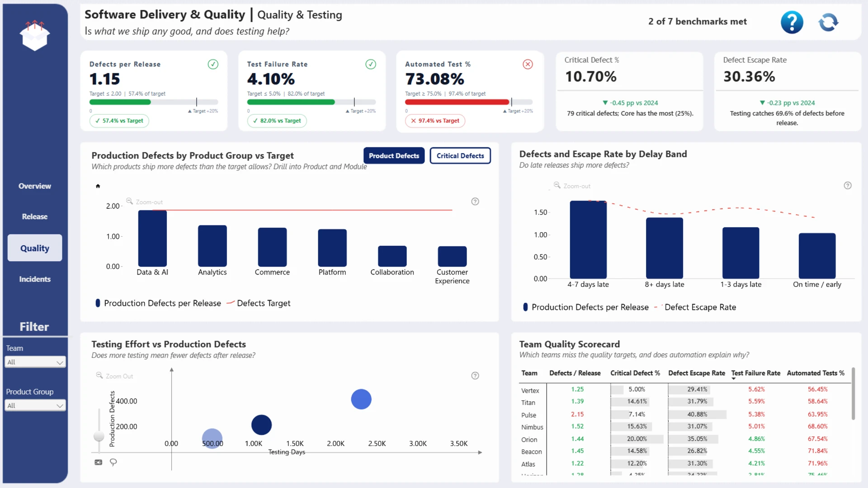The image size is (868, 488).
Task: Go to the Overview page
Action: [35, 186]
